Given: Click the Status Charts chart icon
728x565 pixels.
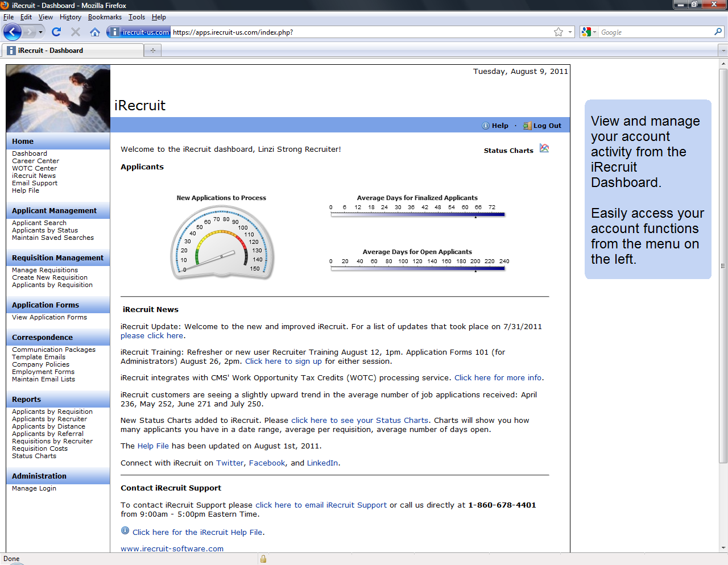Looking at the screenshot, I should [x=544, y=148].
